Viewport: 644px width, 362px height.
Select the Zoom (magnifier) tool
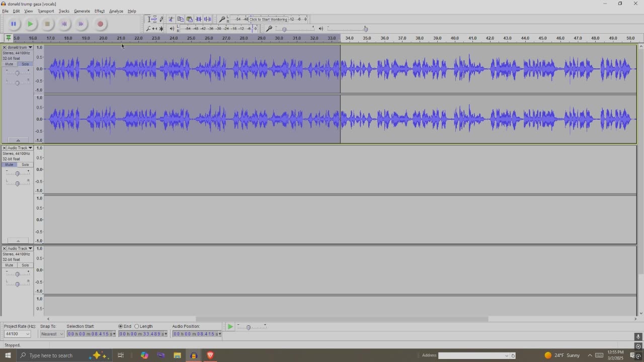coord(149,29)
